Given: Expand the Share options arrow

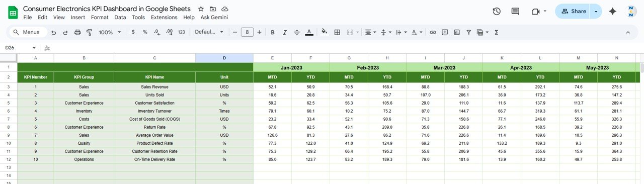Looking at the screenshot, I should click(596, 11).
